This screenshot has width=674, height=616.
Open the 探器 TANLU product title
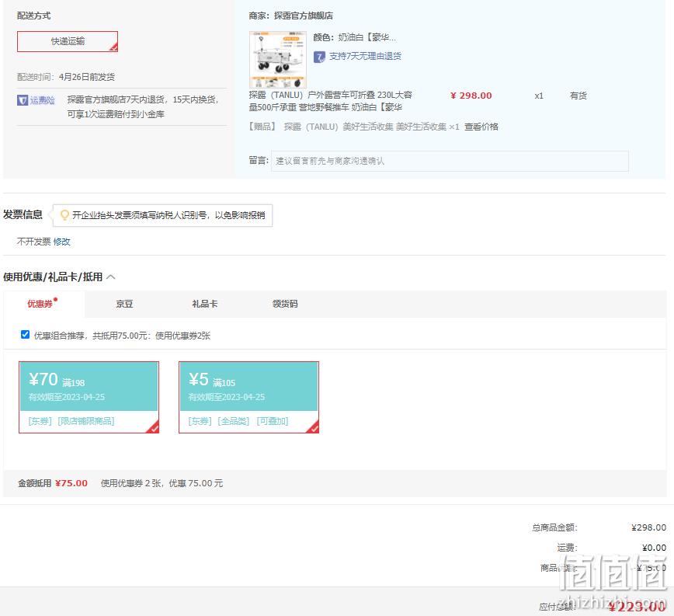331,101
